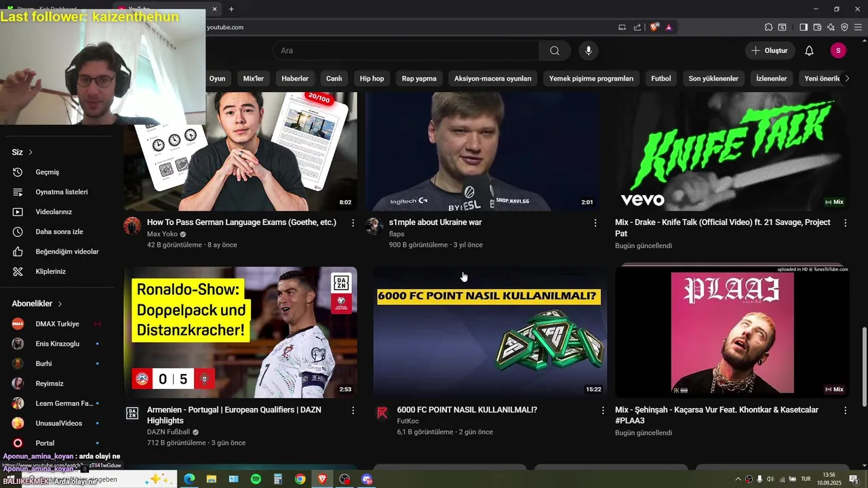Open Brave VPN shield icon
Viewport: 868px width, 488px height.
point(844,27)
